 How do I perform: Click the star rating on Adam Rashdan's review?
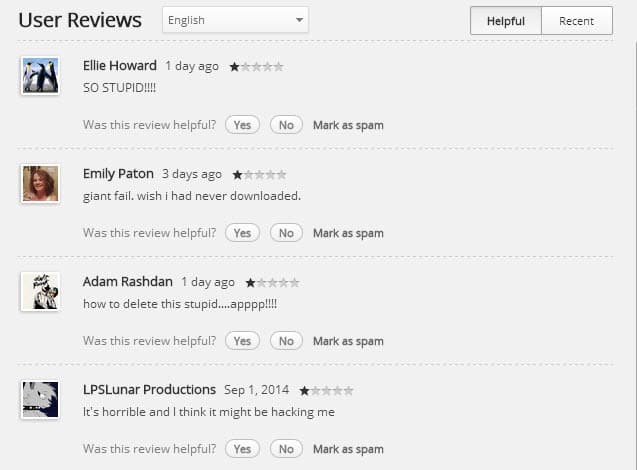coord(272,283)
